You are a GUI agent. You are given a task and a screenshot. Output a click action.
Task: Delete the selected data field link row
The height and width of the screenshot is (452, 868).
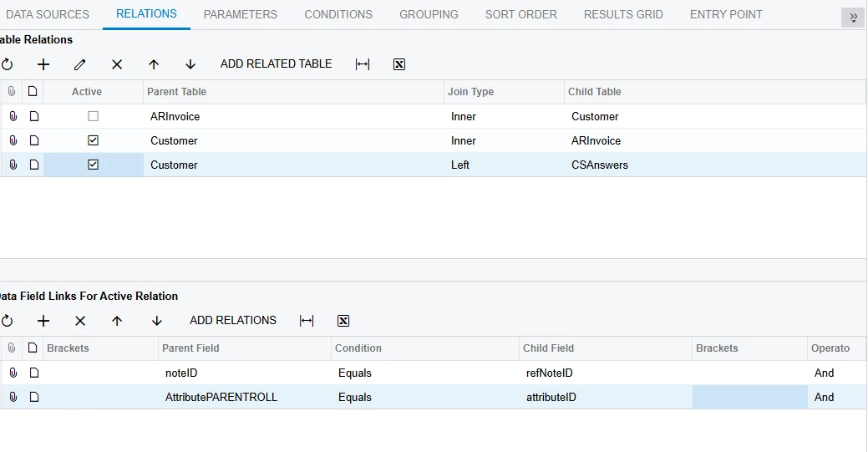80,321
